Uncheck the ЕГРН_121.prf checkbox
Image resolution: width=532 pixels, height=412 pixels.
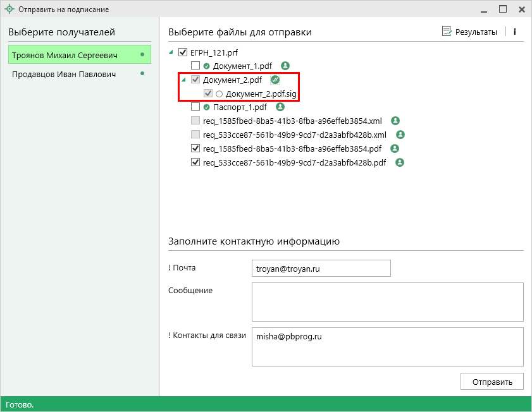(x=183, y=52)
